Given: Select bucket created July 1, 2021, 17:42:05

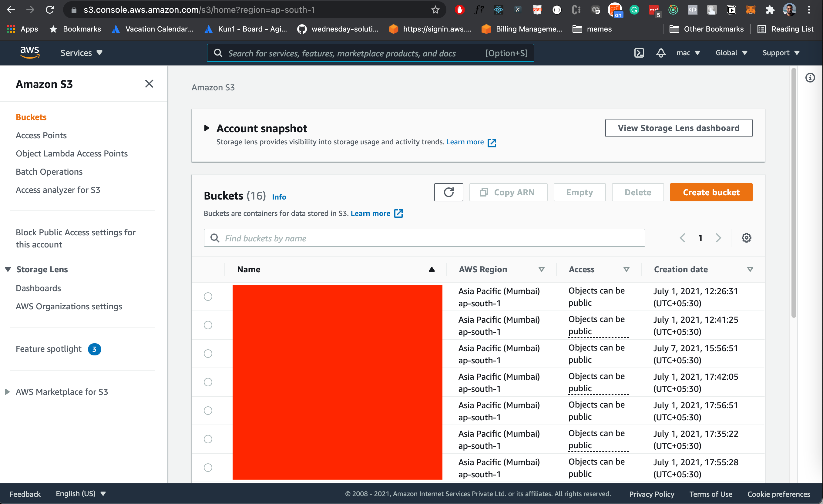Looking at the screenshot, I should [x=208, y=382].
